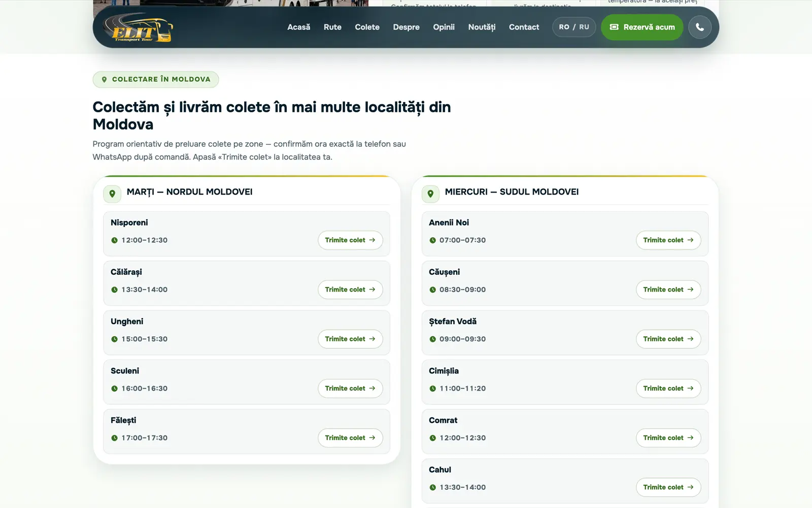
Task: Click the phone call icon button
Action: click(x=700, y=27)
